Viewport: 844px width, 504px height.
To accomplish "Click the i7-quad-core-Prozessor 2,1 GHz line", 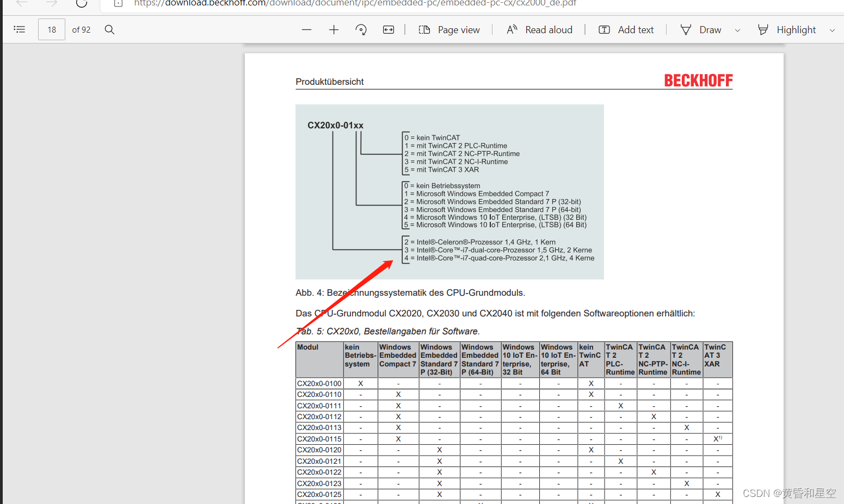I will coord(499,258).
